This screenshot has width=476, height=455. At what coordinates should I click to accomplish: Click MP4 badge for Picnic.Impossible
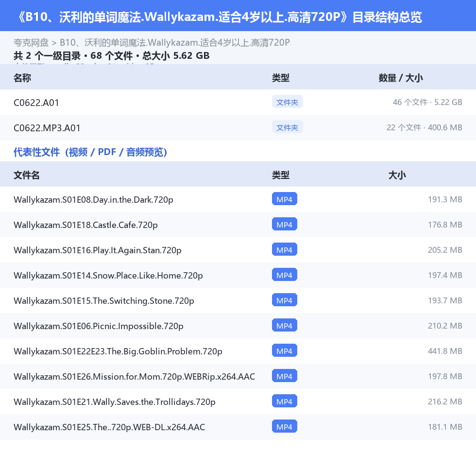pyautogui.click(x=285, y=325)
